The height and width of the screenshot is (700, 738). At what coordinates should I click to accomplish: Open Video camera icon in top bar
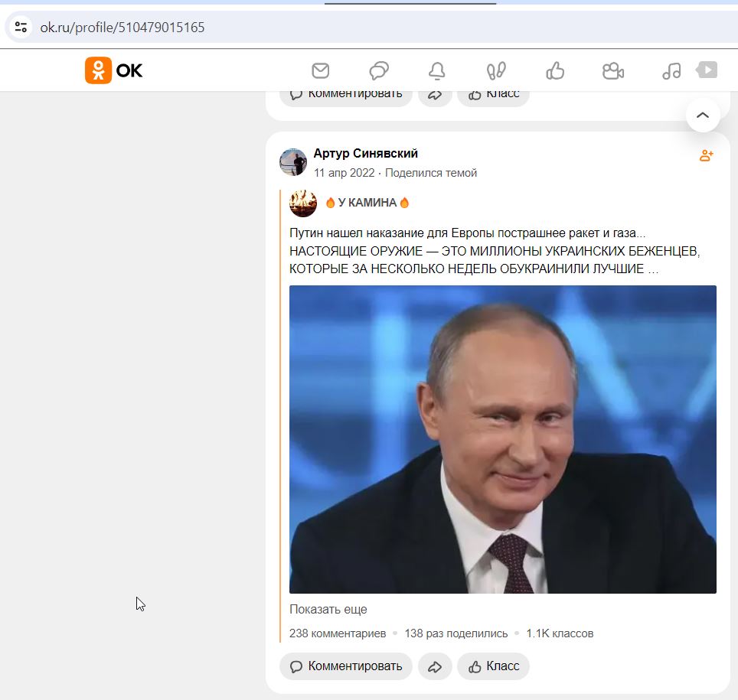click(x=613, y=71)
